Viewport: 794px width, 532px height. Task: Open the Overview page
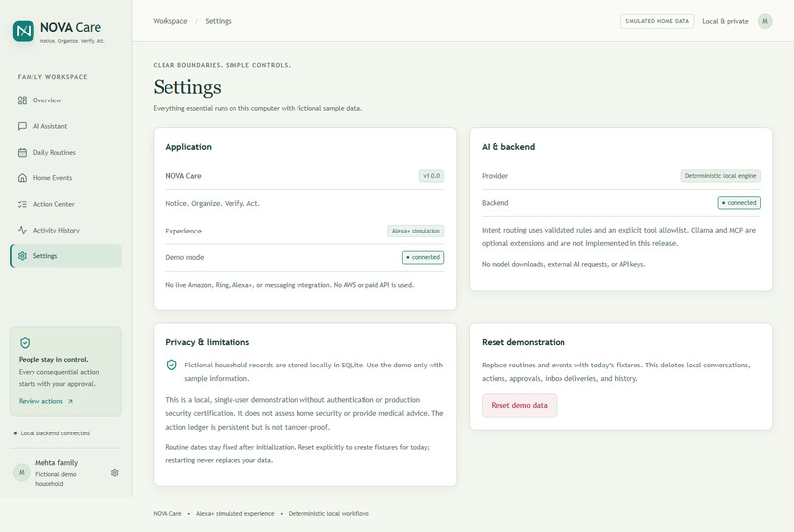66,100
